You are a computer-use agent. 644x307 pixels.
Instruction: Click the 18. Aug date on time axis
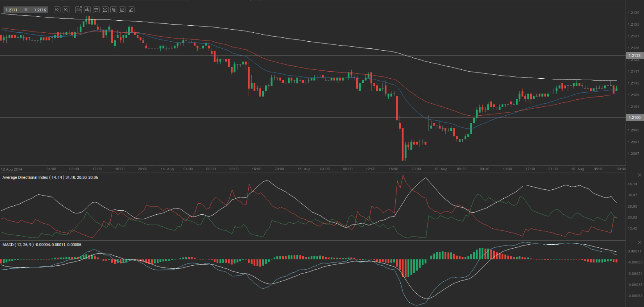tap(441, 169)
